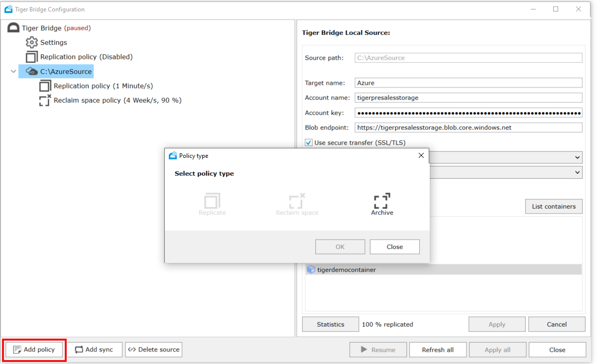Select Replication policy (1 Minute/s) item
This screenshot has width=597, height=364.
point(103,86)
